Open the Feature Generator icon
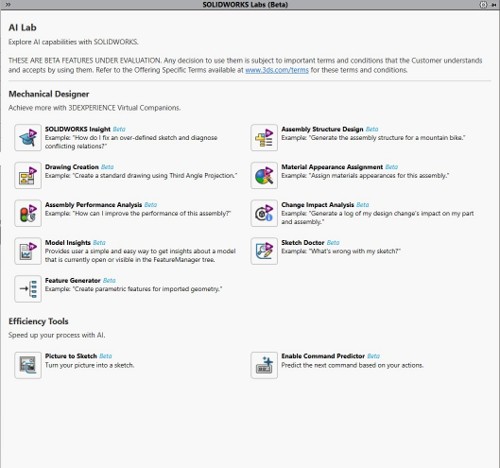 pos(28,289)
